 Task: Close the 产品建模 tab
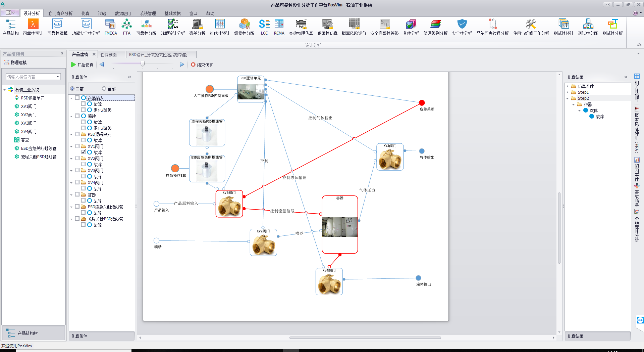[94, 54]
